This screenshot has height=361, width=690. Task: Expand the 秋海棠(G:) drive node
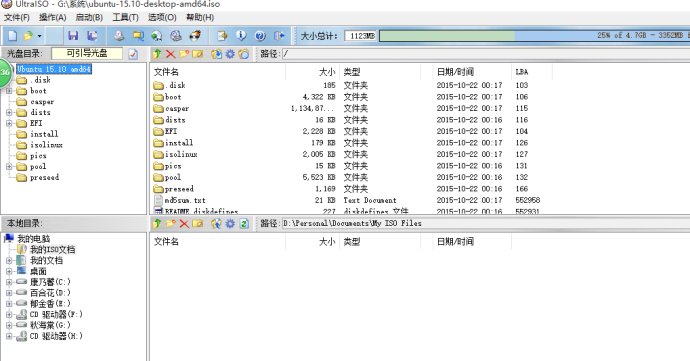(9, 325)
